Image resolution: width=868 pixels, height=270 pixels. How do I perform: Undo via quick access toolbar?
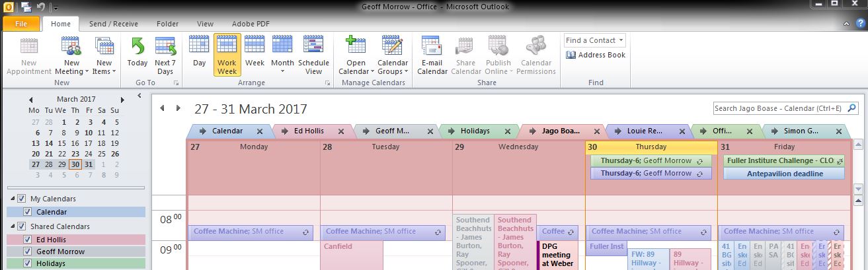(x=40, y=7)
